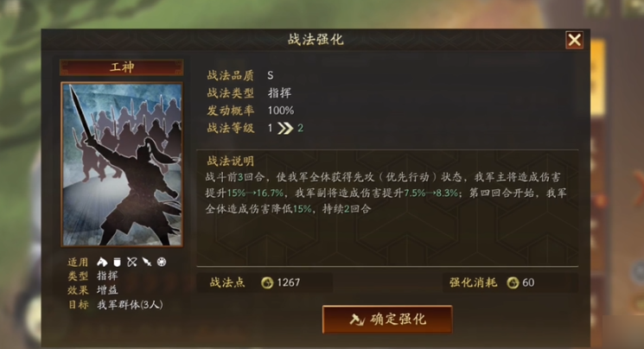Image resolution: width=644 pixels, height=349 pixels.
Task: Confirm with the 确定强化 button
Action: coord(387,319)
